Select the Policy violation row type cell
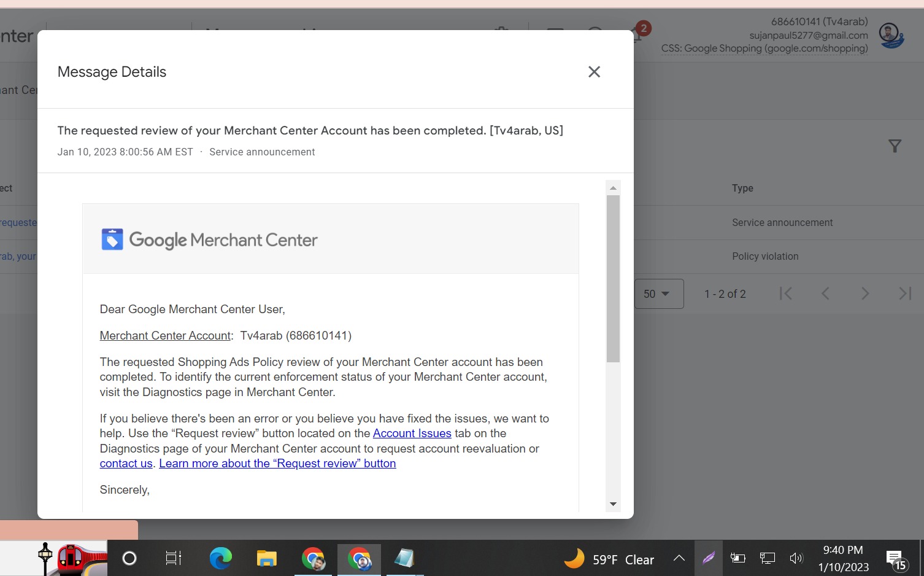Screen dimensions: 924x576 click(x=765, y=257)
